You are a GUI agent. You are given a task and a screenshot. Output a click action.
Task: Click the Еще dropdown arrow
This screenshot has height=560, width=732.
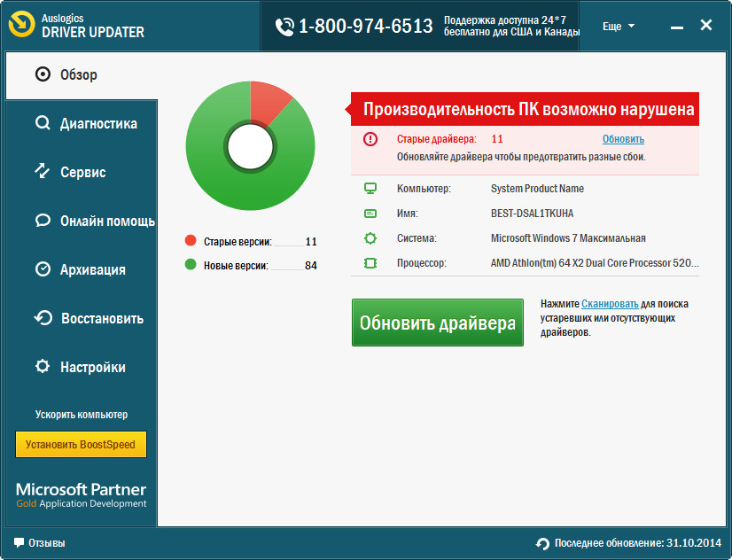[631, 26]
